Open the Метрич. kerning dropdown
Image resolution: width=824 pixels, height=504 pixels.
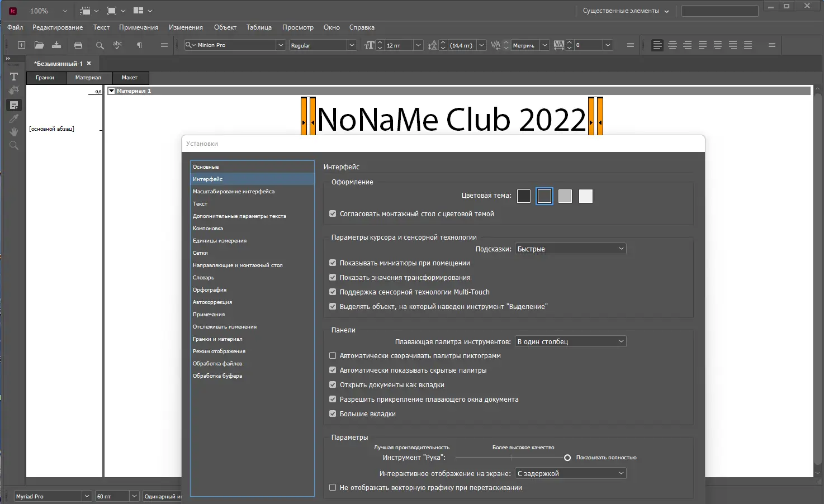[x=544, y=45]
